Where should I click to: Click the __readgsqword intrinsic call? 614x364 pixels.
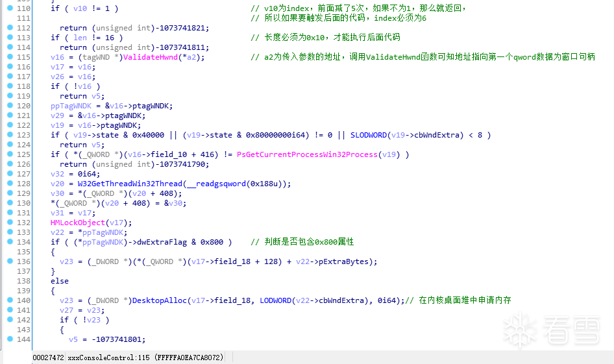(x=216, y=184)
